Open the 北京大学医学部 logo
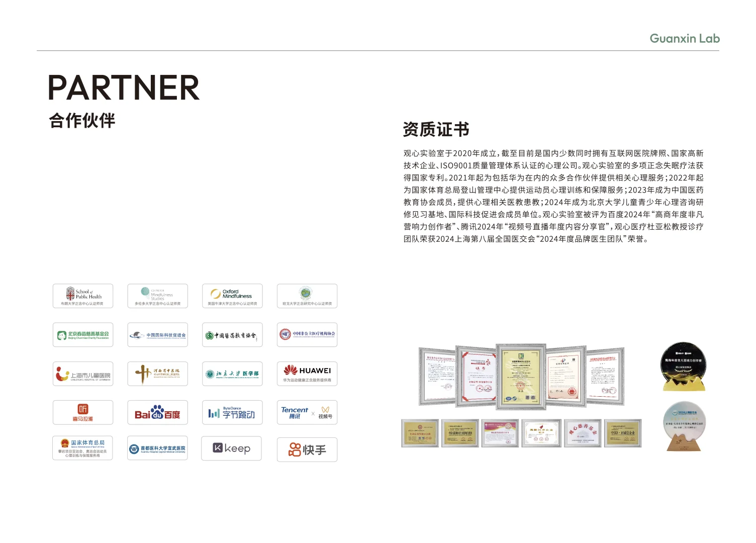This screenshot has width=756, height=543. (232, 374)
